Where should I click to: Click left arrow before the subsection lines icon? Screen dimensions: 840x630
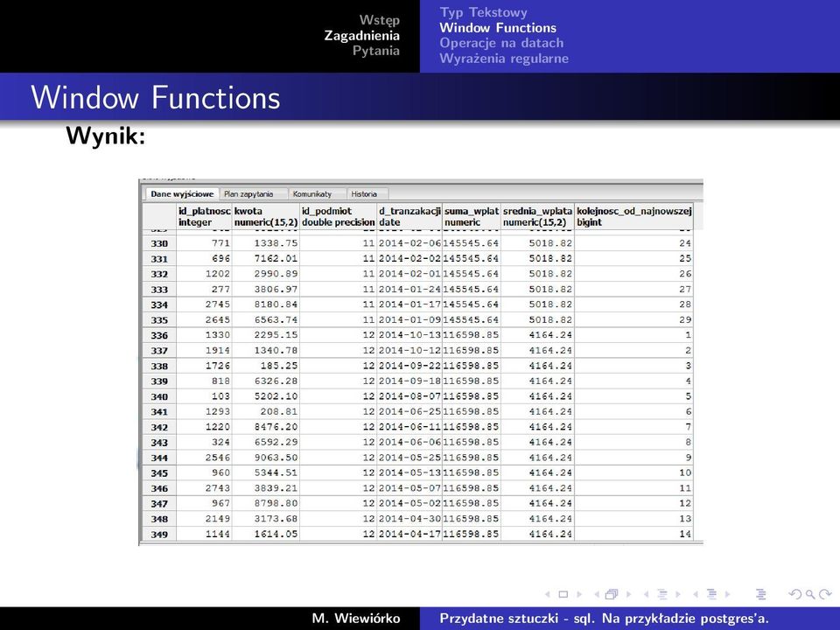click(646, 594)
